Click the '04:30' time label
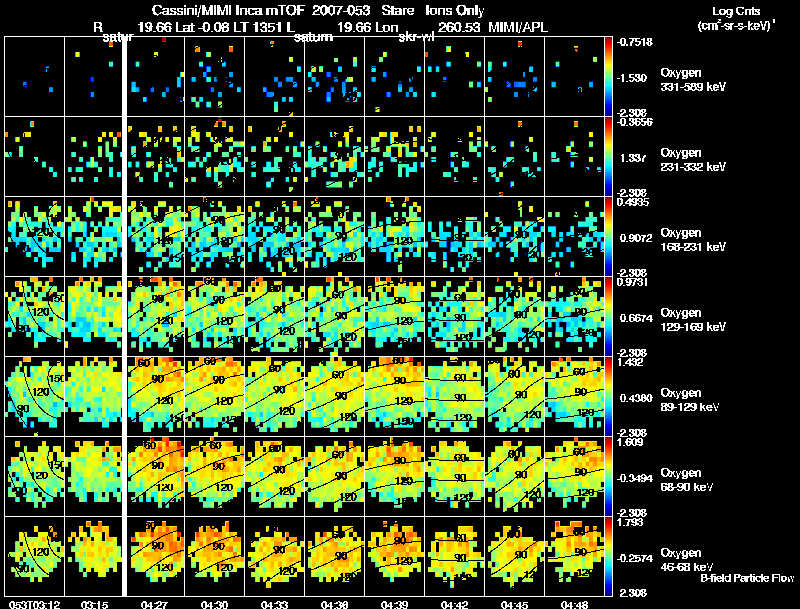800x609 pixels. click(x=214, y=604)
